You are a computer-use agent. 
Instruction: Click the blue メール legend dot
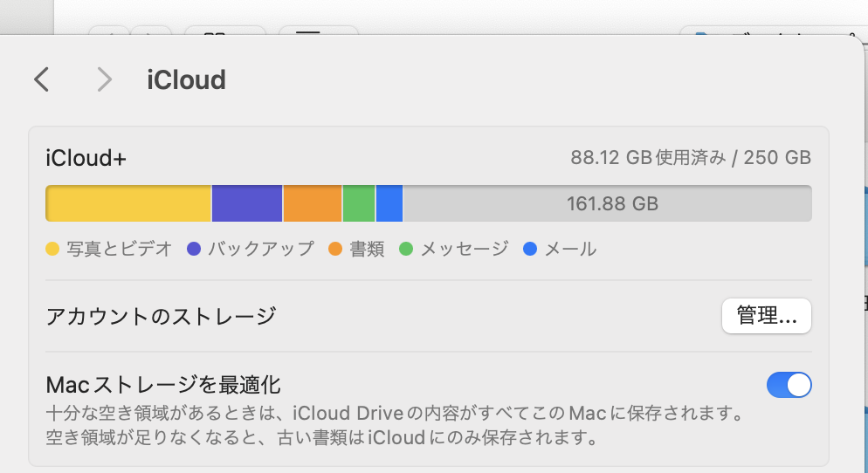coord(530,249)
